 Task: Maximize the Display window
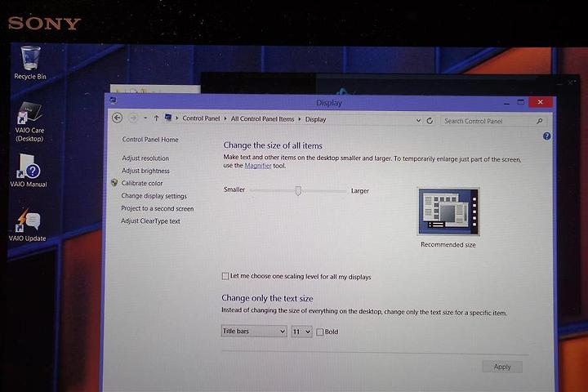coord(521,102)
